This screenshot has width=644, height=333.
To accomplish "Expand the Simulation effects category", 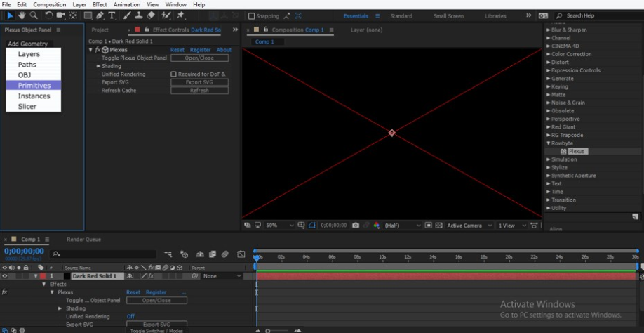I will click(x=549, y=159).
